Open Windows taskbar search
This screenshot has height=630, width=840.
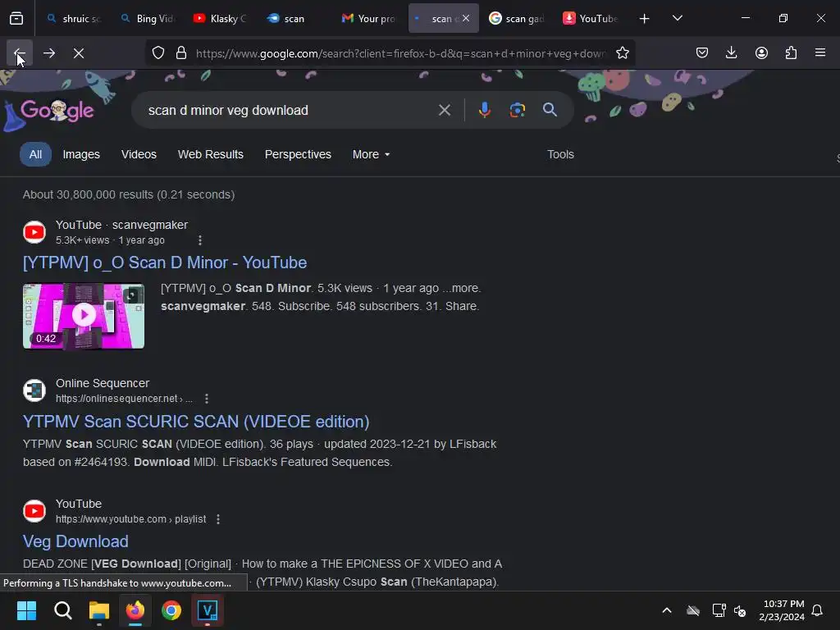[x=62, y=610]
